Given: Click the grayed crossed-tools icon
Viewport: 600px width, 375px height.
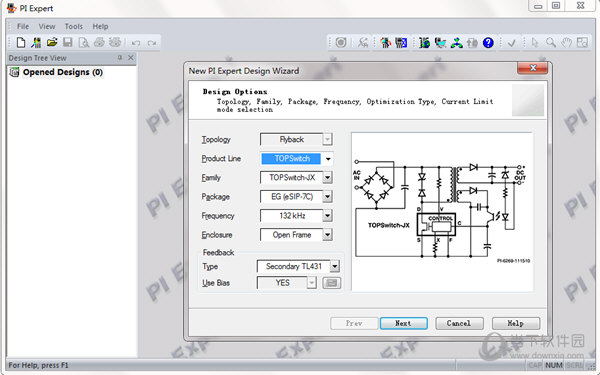Looking at the screenshot, I should pyautogui.click(x=363, y=42).
